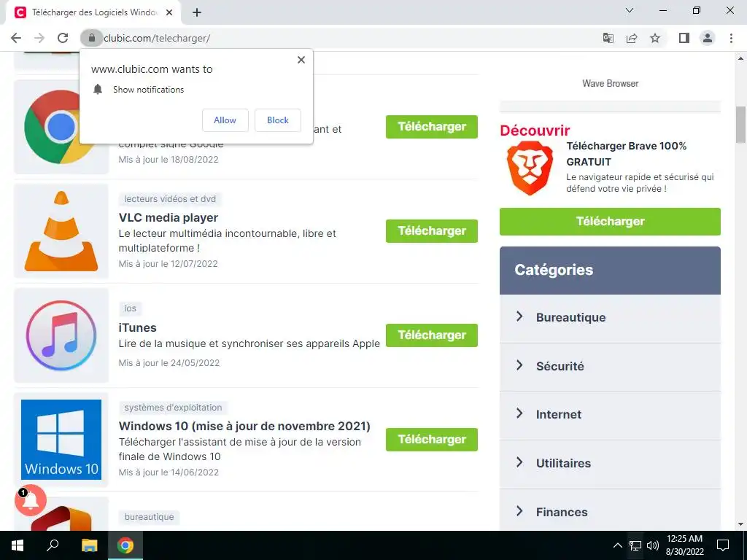Open the Chrome profile avatar

tap(708, 38)
